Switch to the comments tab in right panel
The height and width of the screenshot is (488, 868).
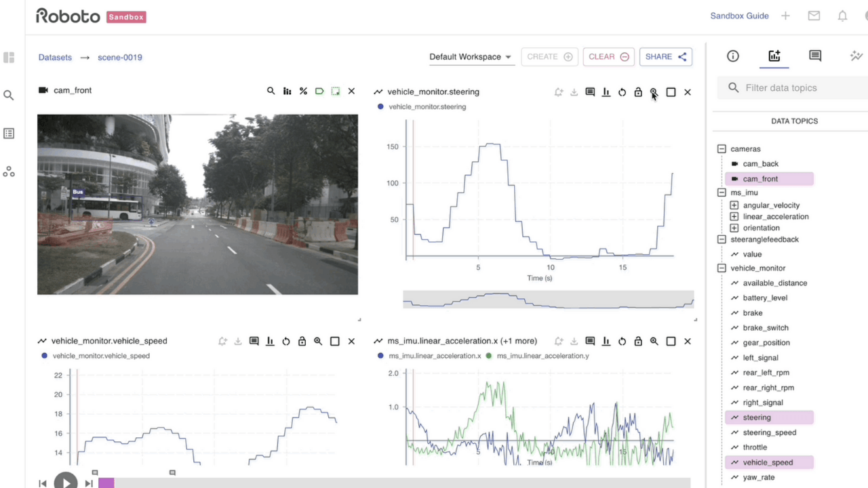[815, 56]
